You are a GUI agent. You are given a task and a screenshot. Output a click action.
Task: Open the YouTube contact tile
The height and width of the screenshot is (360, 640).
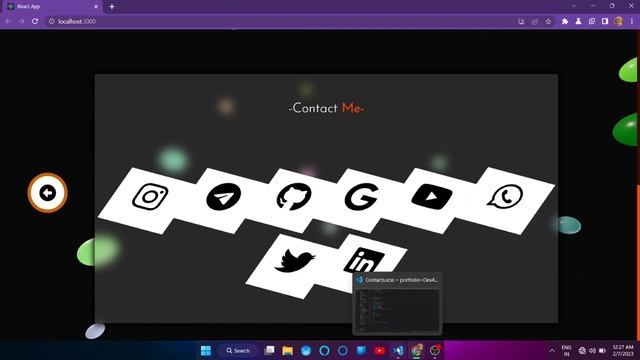pyautogui.click(x=431, y=197)
